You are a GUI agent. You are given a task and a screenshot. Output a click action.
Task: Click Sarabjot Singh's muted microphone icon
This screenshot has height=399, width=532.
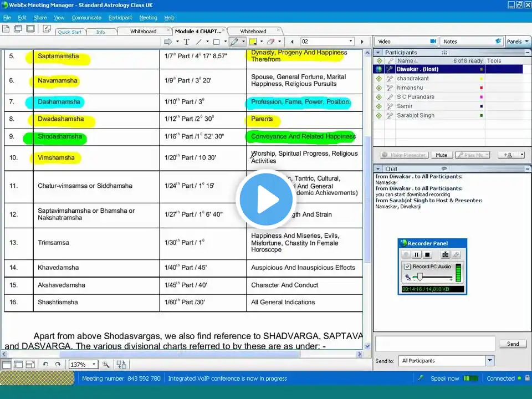[x=390, y=115]
